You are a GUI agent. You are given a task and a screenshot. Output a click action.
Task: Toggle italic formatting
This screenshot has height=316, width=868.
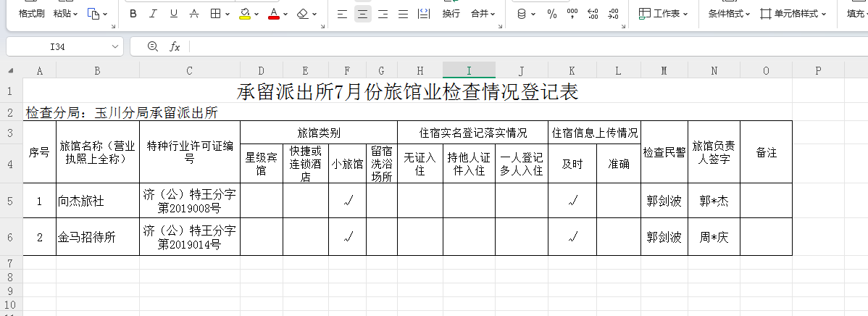[x=154, y=14]
